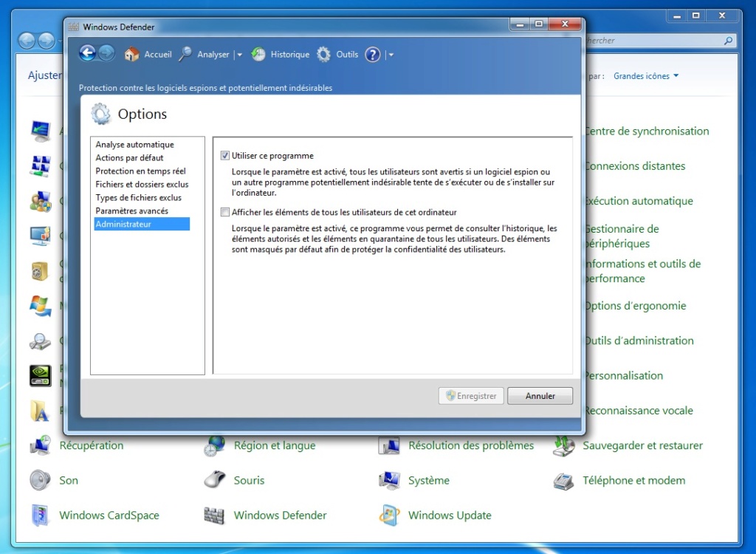
Task: Open Informations et outils de performance
Action: point(643,271)
